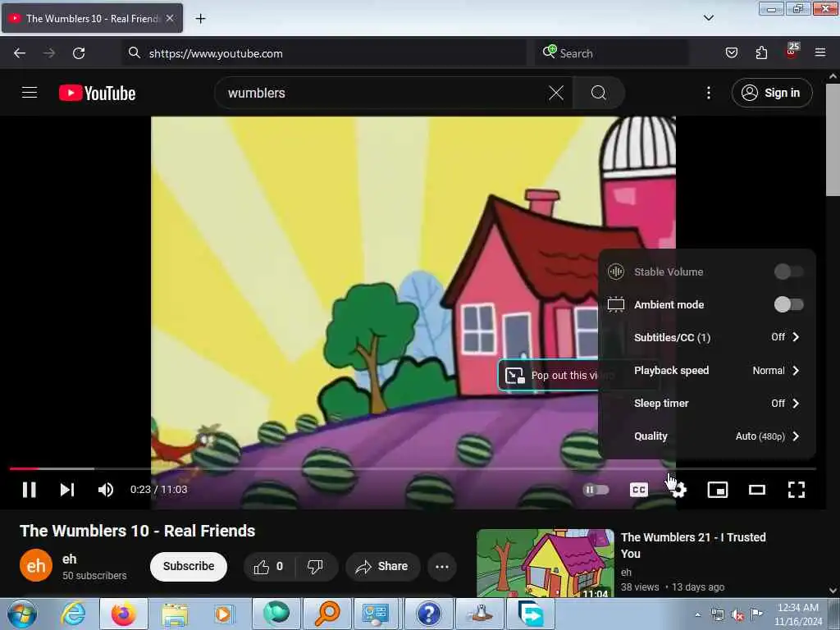Subscribe to the eh channel

(x=189, y=566)
